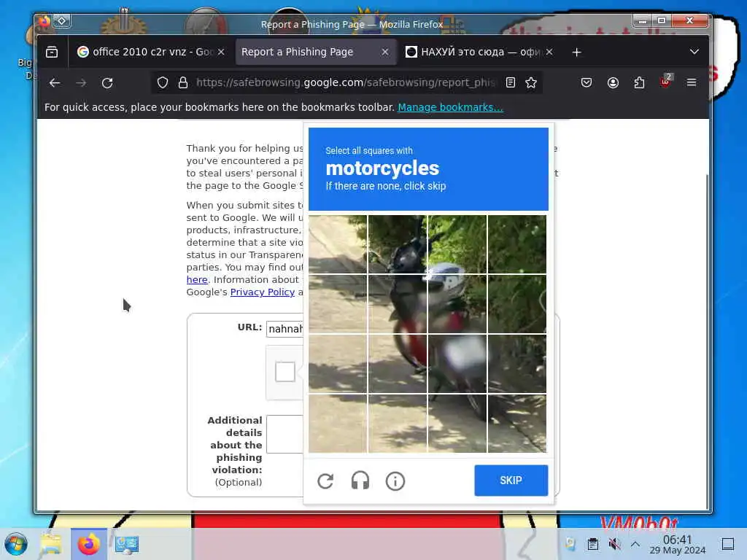Click the forward navigation arrow
This screenshot has height=560, width=747.
click(x=81, y=83)
